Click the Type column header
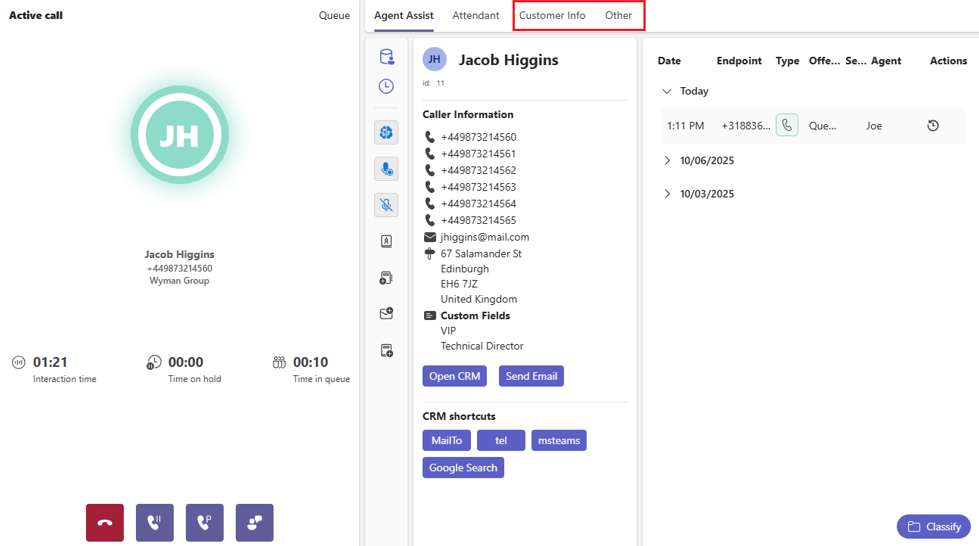This screenshot has width=979, height=546. point(787,61)
